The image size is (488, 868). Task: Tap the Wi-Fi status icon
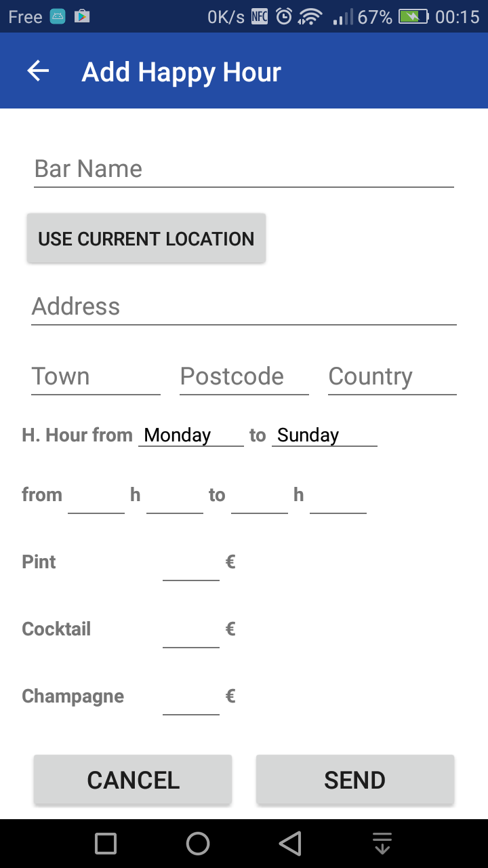click(x=310, y=16)
